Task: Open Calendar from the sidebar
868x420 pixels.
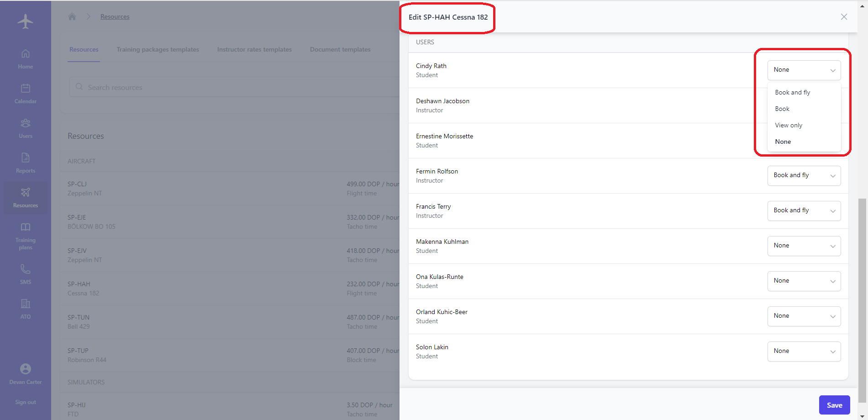Action: coord(26,94)
